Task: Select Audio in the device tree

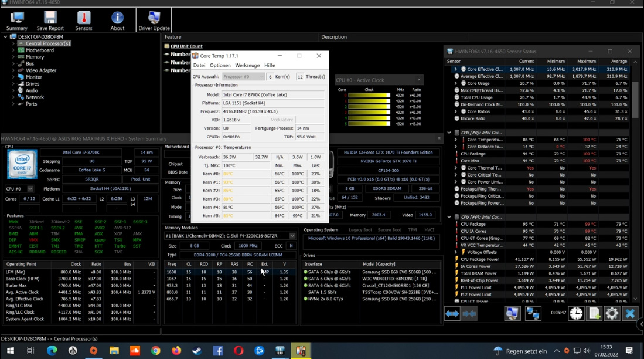Action: click(32, 90)
